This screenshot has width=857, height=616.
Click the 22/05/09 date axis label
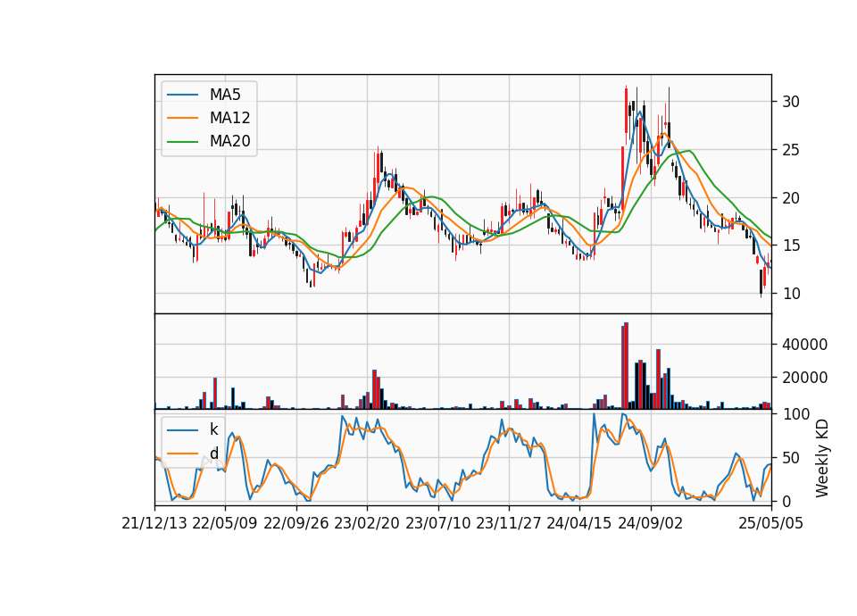(225, 524)
